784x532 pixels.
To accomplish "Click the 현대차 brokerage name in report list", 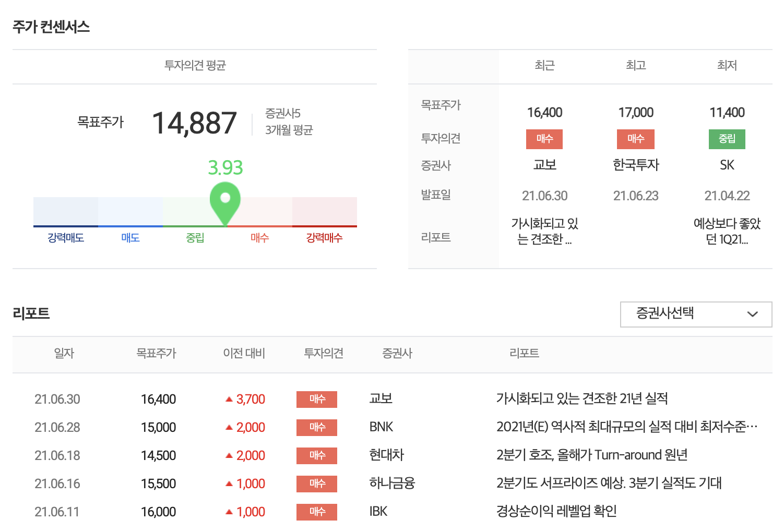I will 387,455.
